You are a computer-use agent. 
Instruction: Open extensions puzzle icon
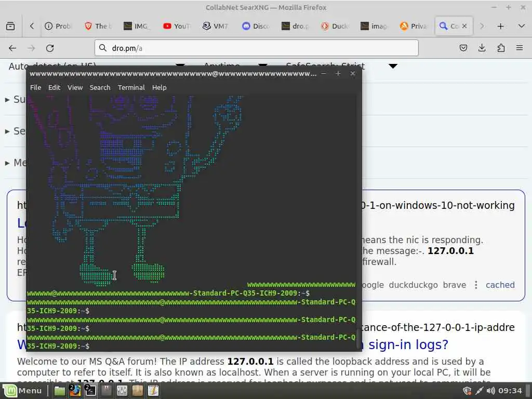click(x=501, y=48)
